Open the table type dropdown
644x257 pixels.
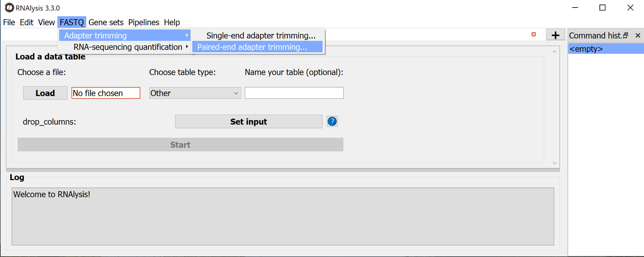(x=195, y=93)
